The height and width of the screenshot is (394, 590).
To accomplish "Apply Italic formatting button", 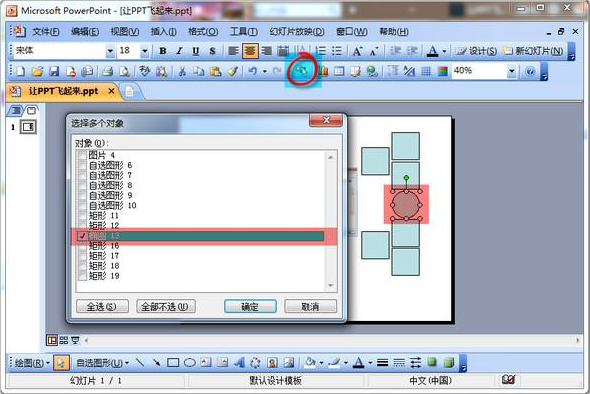I will (179, 51).
